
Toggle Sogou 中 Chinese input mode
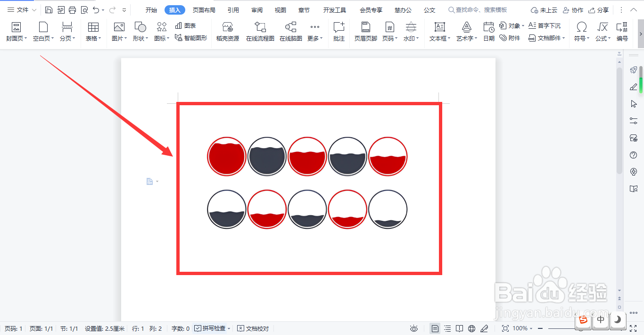point(601,320)
